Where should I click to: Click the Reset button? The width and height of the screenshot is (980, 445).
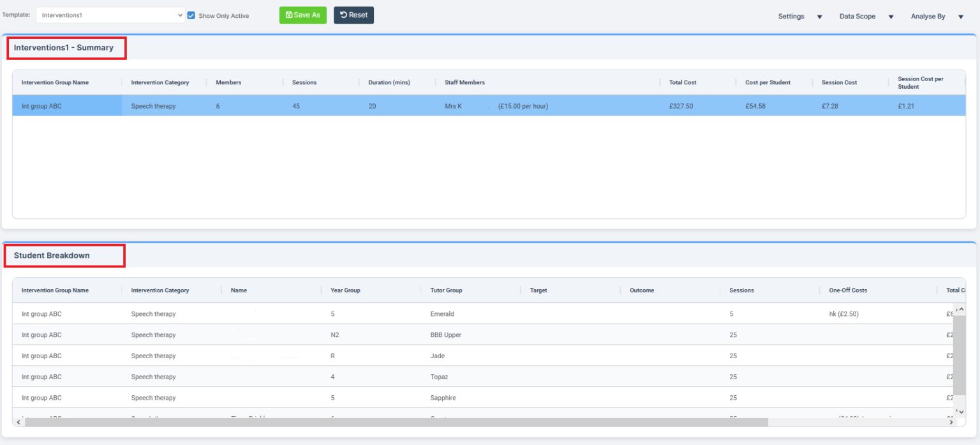click(x=353, y=15)
